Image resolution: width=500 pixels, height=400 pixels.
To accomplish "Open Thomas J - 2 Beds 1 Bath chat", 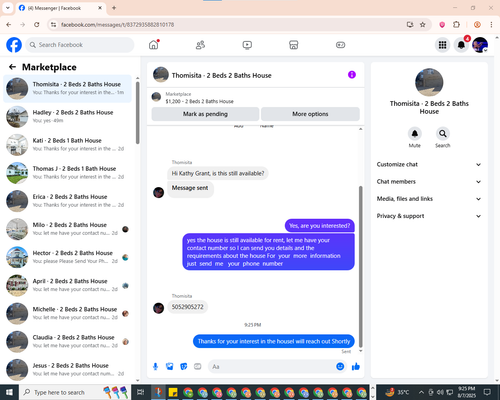I will coord(67,173).
